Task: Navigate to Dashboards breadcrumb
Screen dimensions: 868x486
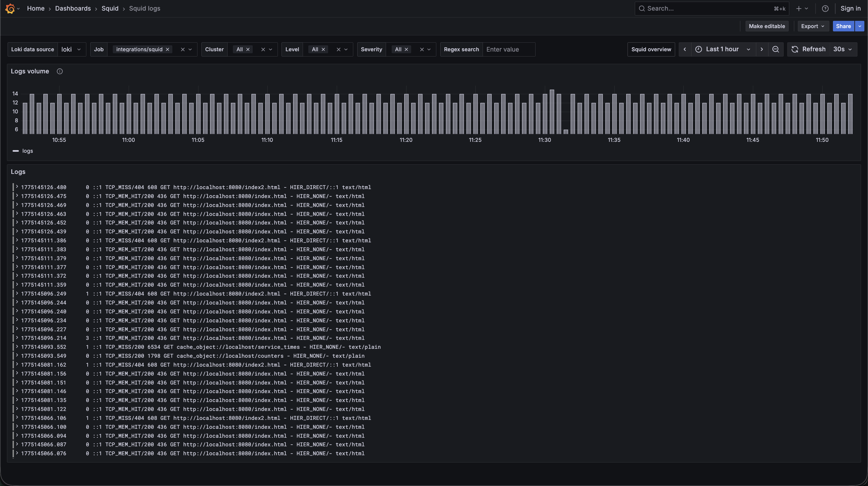Action: [73, 8]
